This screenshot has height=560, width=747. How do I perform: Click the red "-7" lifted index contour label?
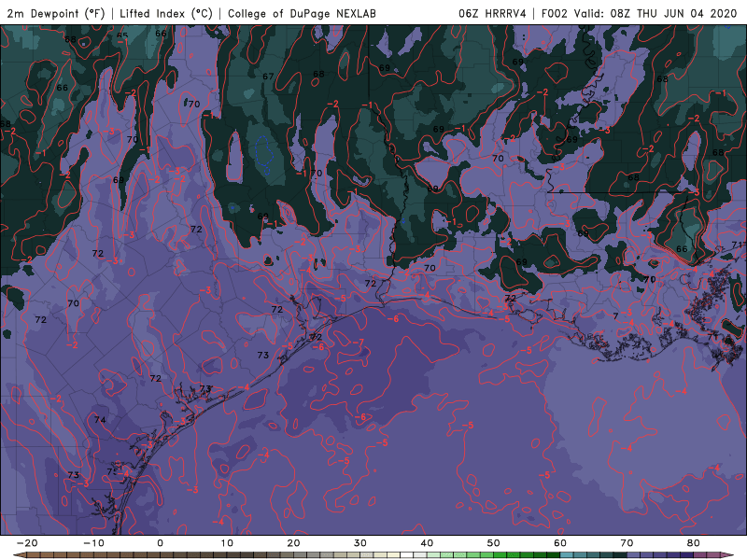(359, 343)
